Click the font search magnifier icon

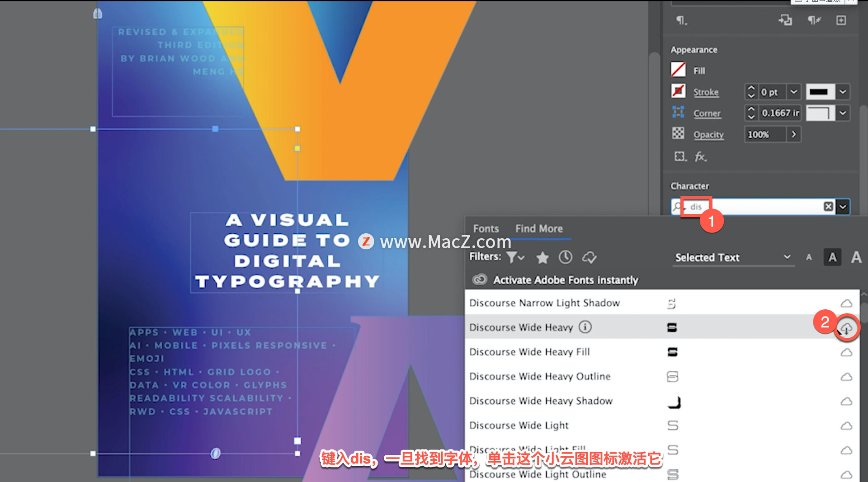click(677, 207)
